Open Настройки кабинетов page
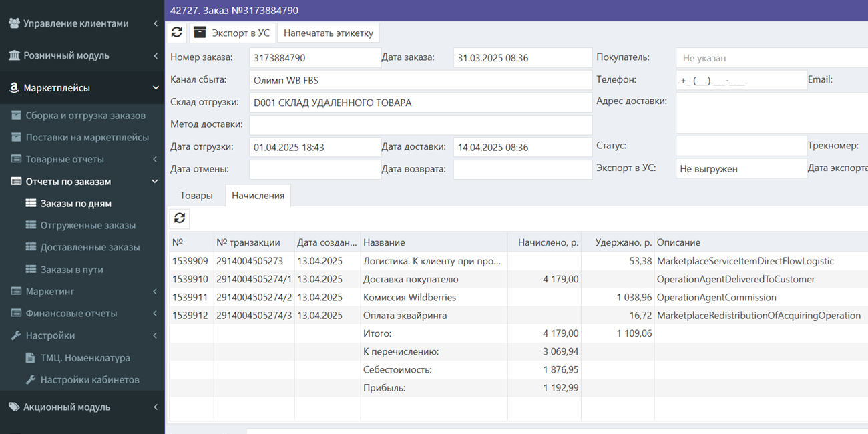Image resolution: width=868 pixels, height=434 pixels. pyautogui.click(x=90, y=379)
